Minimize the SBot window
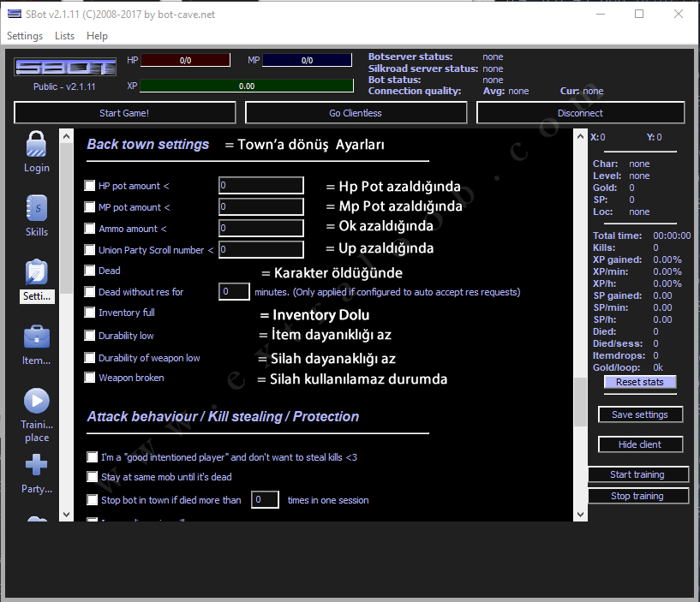 click(x=601, y=14)
